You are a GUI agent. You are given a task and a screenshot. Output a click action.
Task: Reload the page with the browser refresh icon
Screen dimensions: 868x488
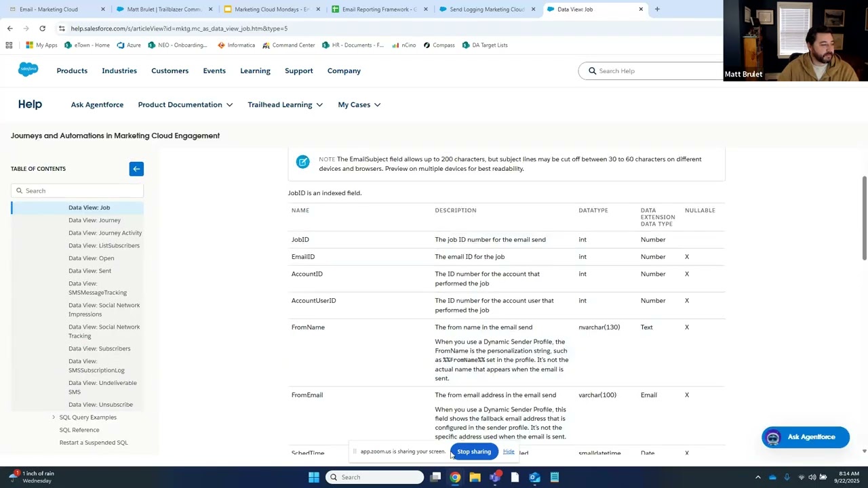click(42, 28)
